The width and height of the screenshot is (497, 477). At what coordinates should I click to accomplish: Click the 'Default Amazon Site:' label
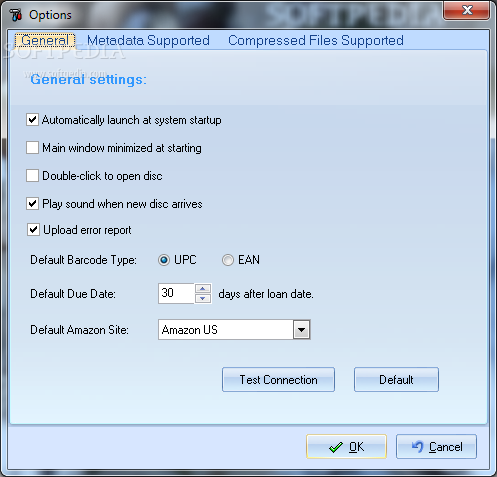[79, 330]
